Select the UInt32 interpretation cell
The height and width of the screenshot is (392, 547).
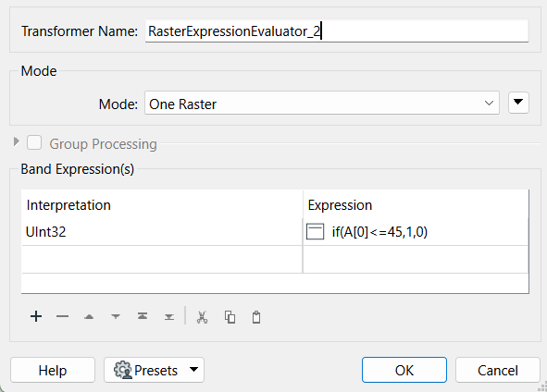pyautogui.click(x=162, y=232)
